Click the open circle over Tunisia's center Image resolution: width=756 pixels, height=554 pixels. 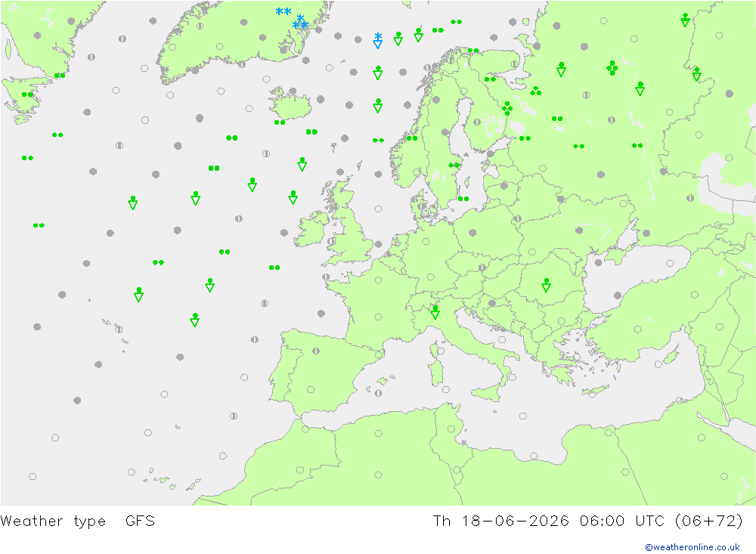pyautogui.click(x=451, y=429)
